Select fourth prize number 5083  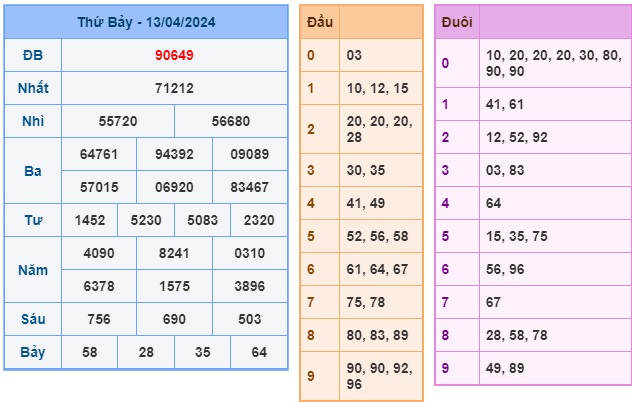tap(202, 220)
